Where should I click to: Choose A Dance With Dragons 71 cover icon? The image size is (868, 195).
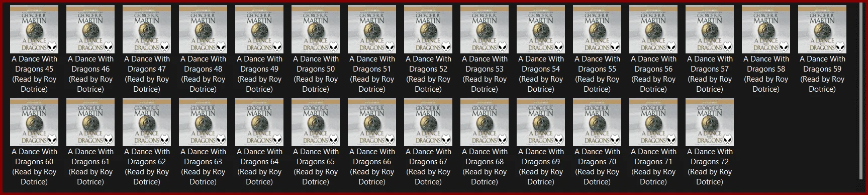click(653, 122)
